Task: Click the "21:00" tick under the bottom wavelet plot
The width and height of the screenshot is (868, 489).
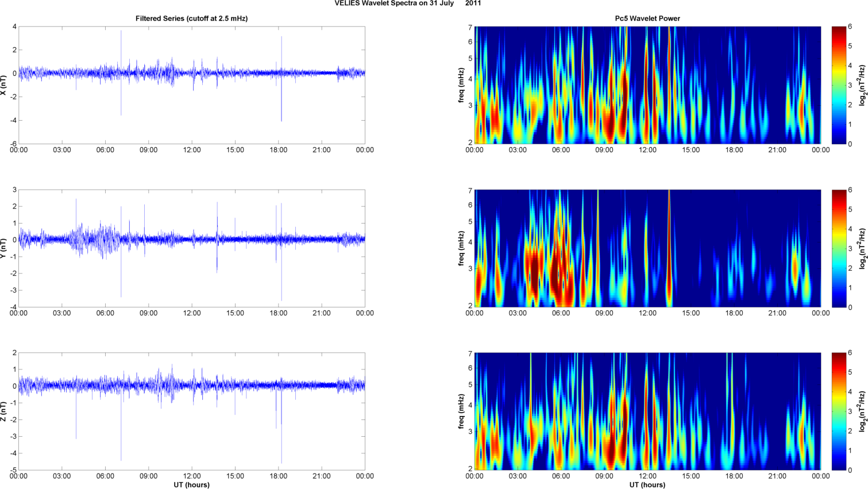Action: click(x=778, y=476)
